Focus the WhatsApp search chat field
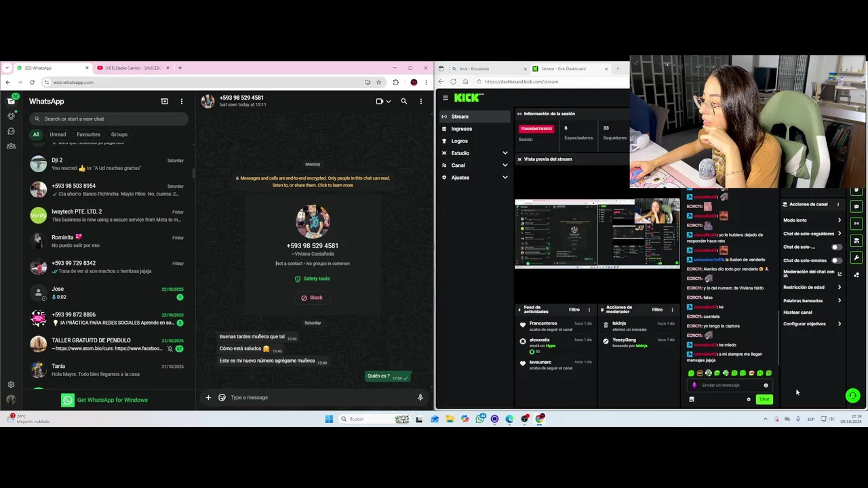Screen dimensions: 868x488 [108, 119]
